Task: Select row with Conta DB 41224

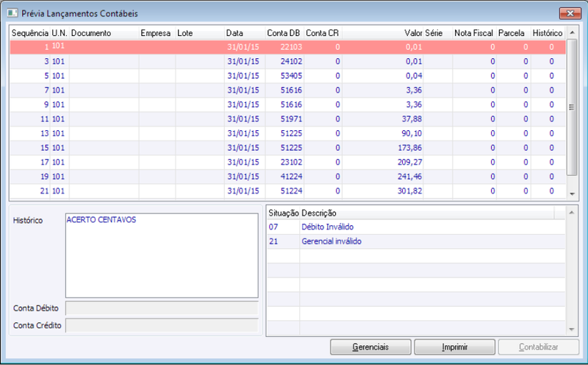Action: click(x=287, y=177)
